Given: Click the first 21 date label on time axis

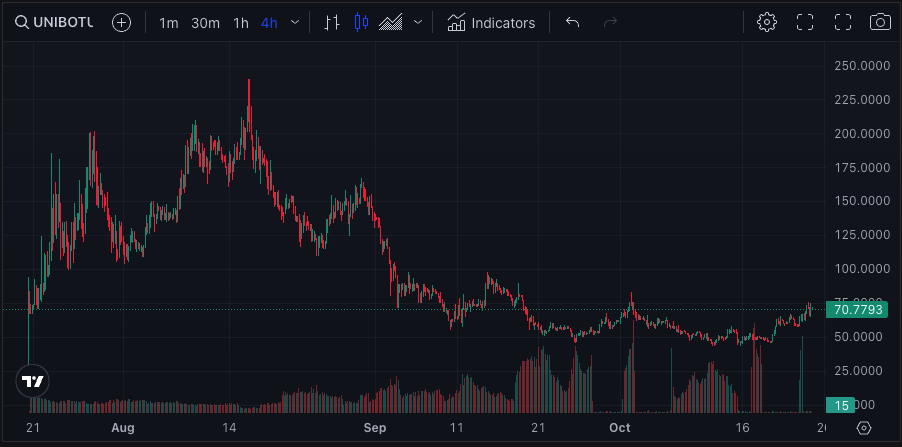Looking at the screenshot, I should (33, 428).
